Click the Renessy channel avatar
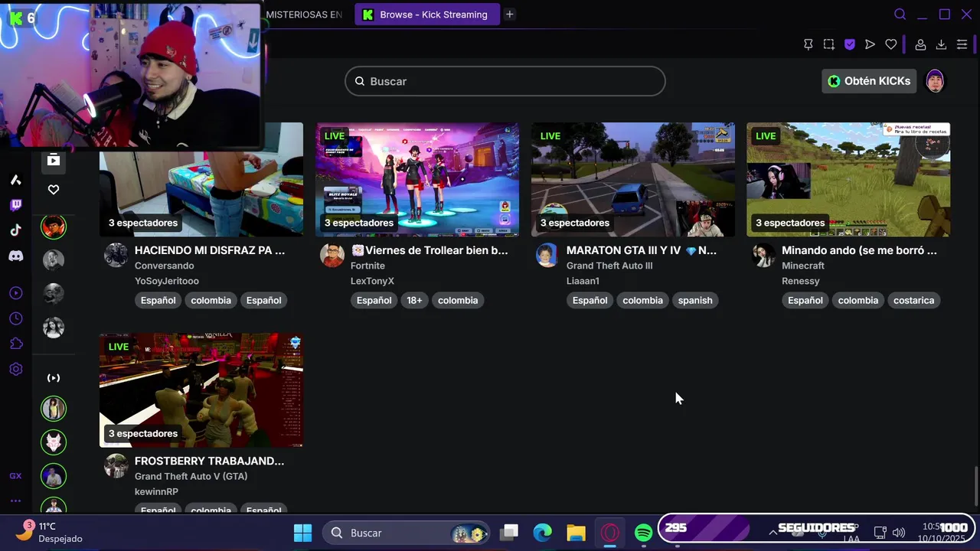This screenshot has width=980, height=551. point(763,255)
